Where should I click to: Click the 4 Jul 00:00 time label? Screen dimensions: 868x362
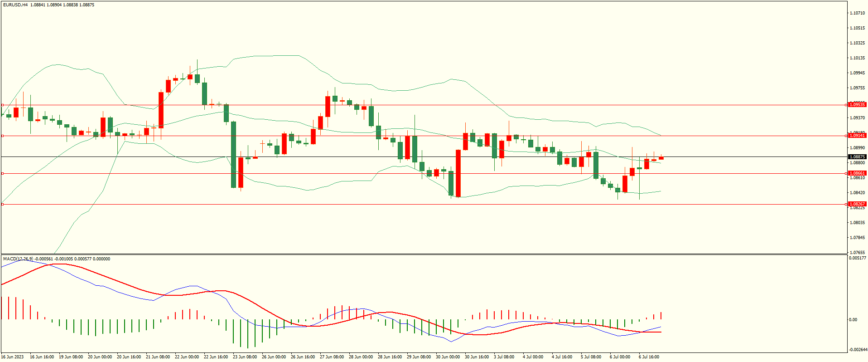[533, 357]
